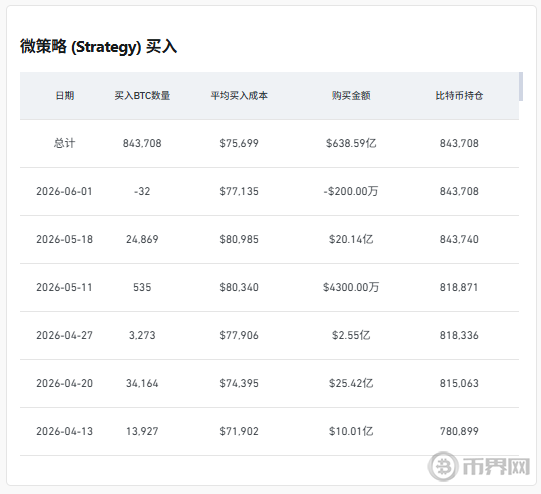541x494 pixels.
Task: Click the -$200.00万 purchase amount cell
Action: tap(351, 191)
